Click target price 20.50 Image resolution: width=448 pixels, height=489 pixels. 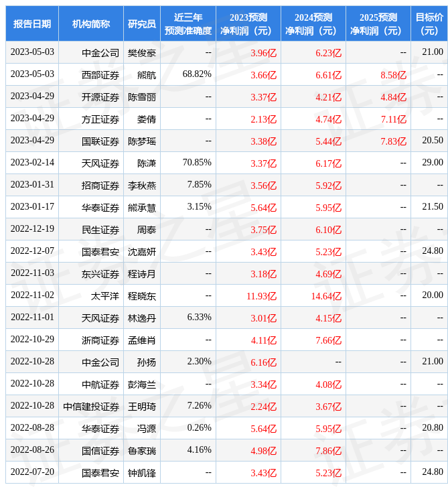click(433, 141)
